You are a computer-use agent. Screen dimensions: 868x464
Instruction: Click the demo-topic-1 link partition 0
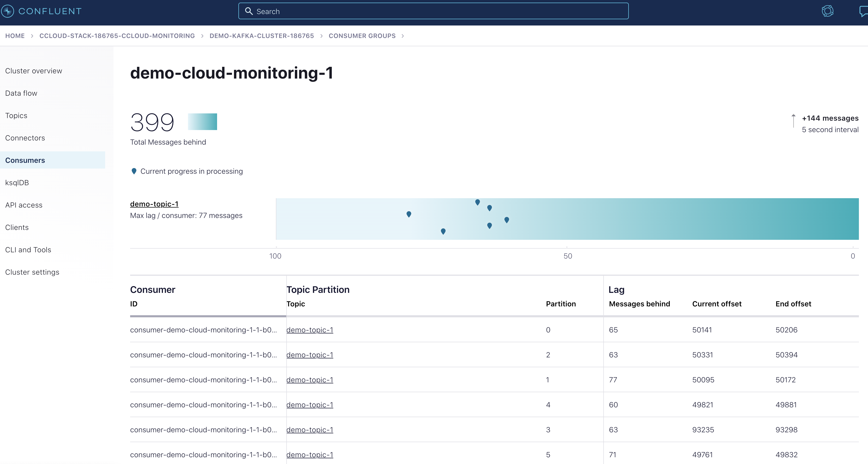(310, 330)
